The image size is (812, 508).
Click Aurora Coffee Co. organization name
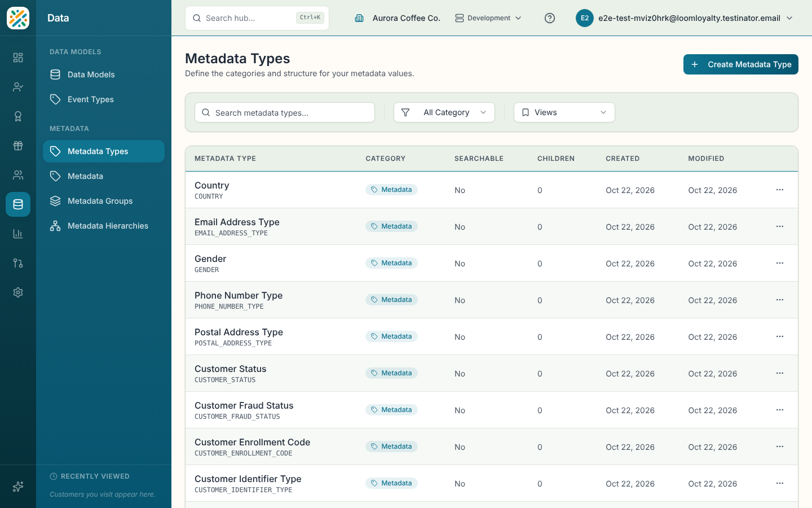[x=406, y=18]
